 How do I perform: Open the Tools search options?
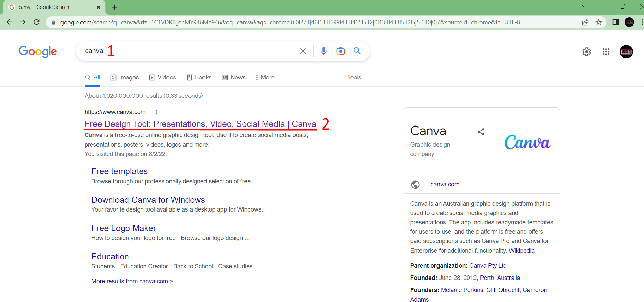[354, 77]
